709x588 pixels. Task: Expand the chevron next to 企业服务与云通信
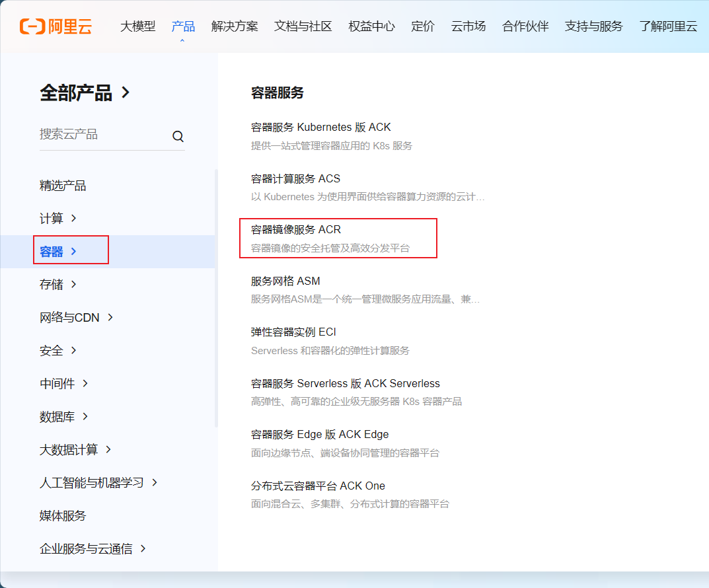[143, 548]
